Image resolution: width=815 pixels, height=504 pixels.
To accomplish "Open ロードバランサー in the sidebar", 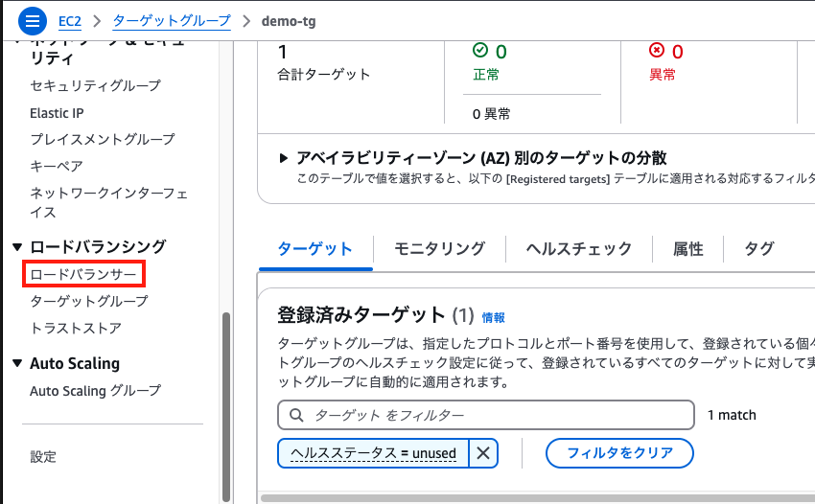I will pyautogui.click(x=83, y=274).
